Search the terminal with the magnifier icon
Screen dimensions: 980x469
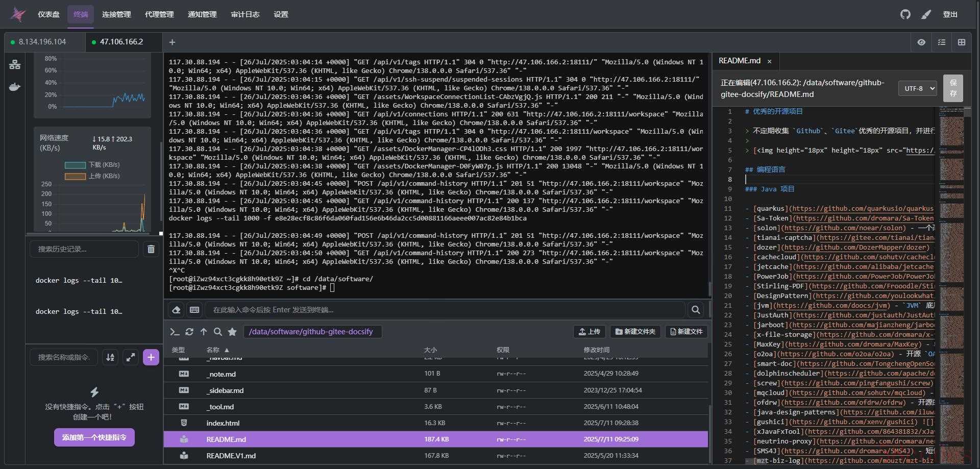click(696, 310)
